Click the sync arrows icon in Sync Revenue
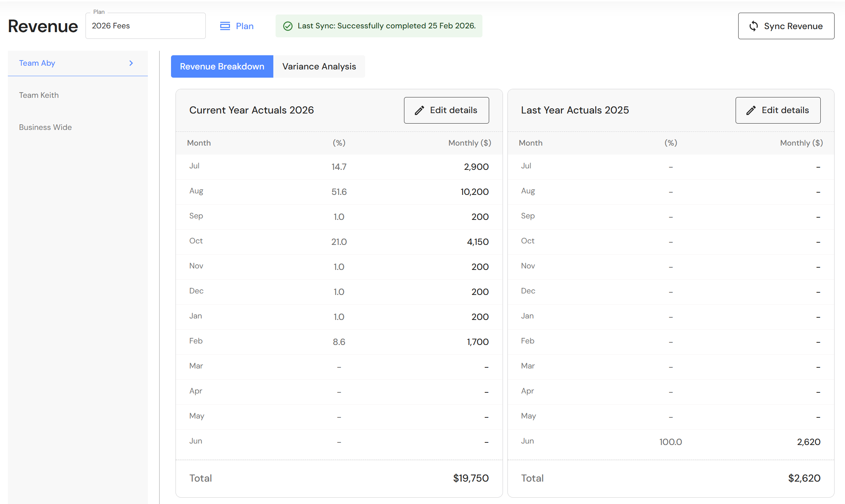This screenshot has height=504, width=845. [754, 26]
